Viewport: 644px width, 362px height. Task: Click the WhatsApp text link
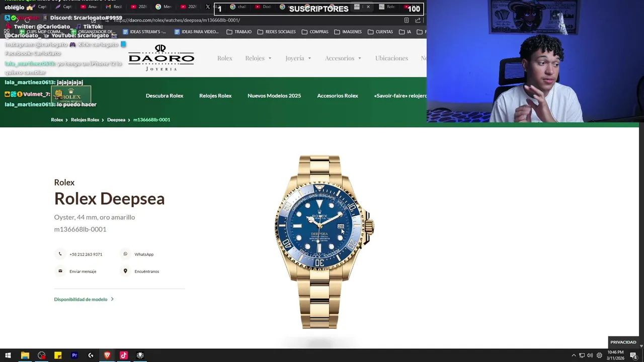144,254
